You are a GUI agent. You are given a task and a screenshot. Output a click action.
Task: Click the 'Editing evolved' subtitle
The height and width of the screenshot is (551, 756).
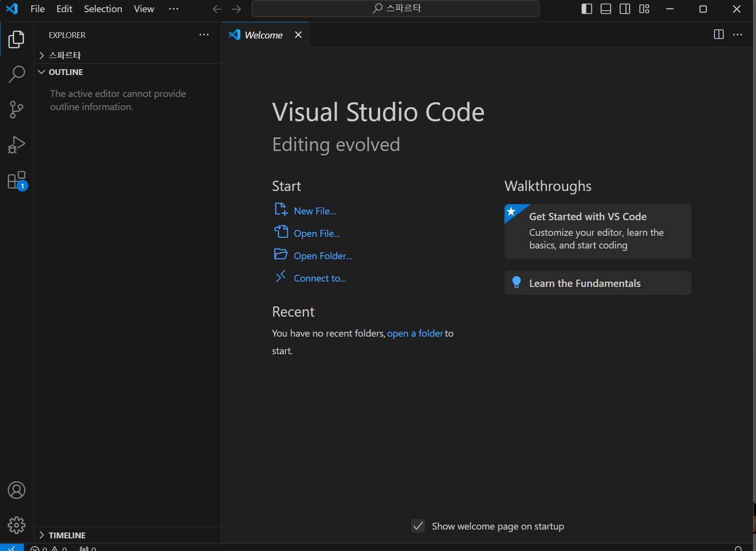(x=336, y=145)
